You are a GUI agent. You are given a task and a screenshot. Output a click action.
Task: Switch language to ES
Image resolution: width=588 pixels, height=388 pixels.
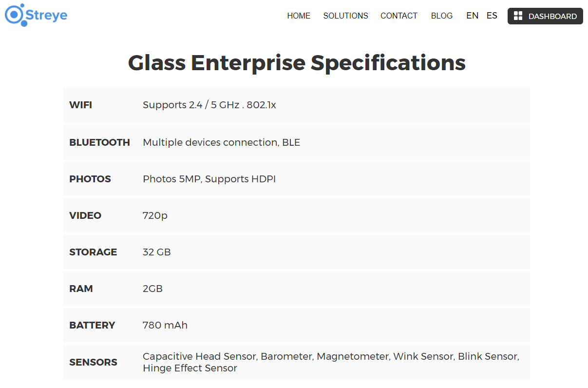coord(492,16)
